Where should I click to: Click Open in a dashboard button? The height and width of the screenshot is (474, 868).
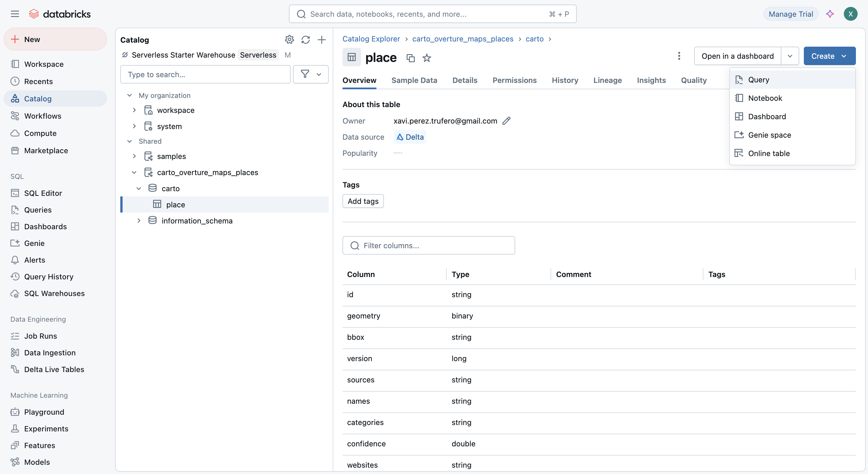(x=737, y=56)
